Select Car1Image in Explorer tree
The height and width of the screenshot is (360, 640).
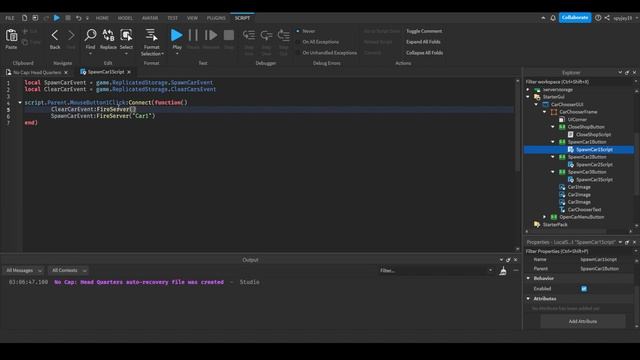tap(579, 187)
